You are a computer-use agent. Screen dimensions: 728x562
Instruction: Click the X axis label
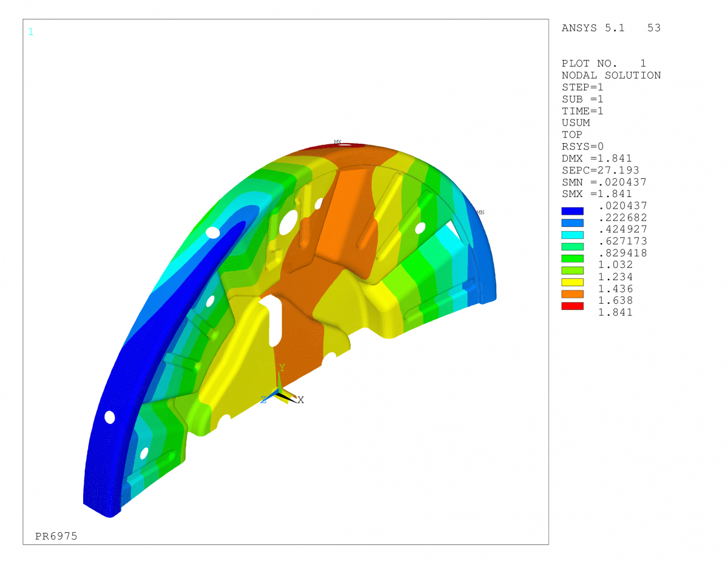tap(300, 400)
